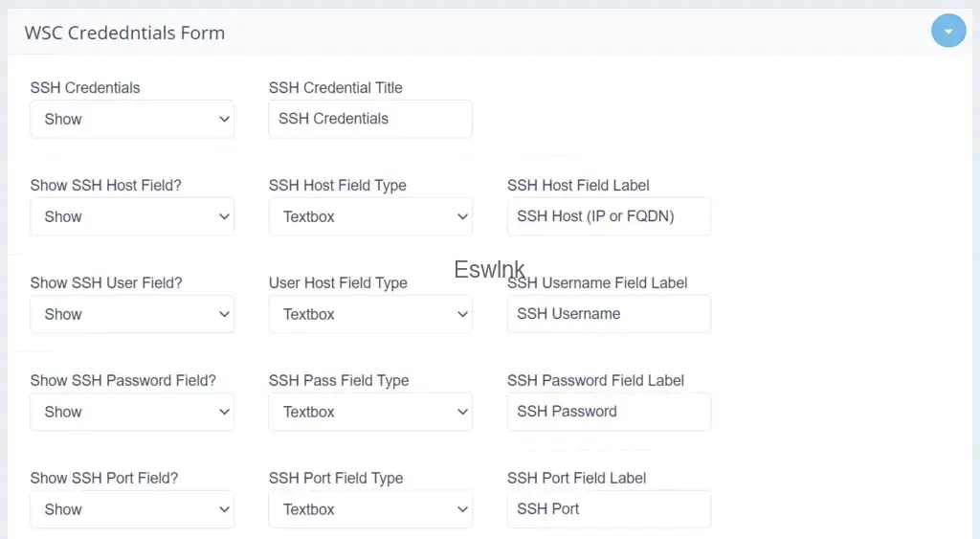980x539 pixels.
Task: Expand the Show SSH Host Field dropdown
Action: coord(132,217)
